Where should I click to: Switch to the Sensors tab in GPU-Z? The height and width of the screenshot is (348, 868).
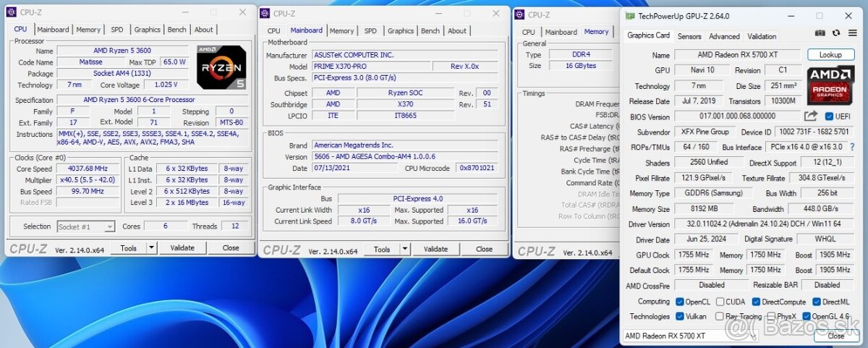689,36
